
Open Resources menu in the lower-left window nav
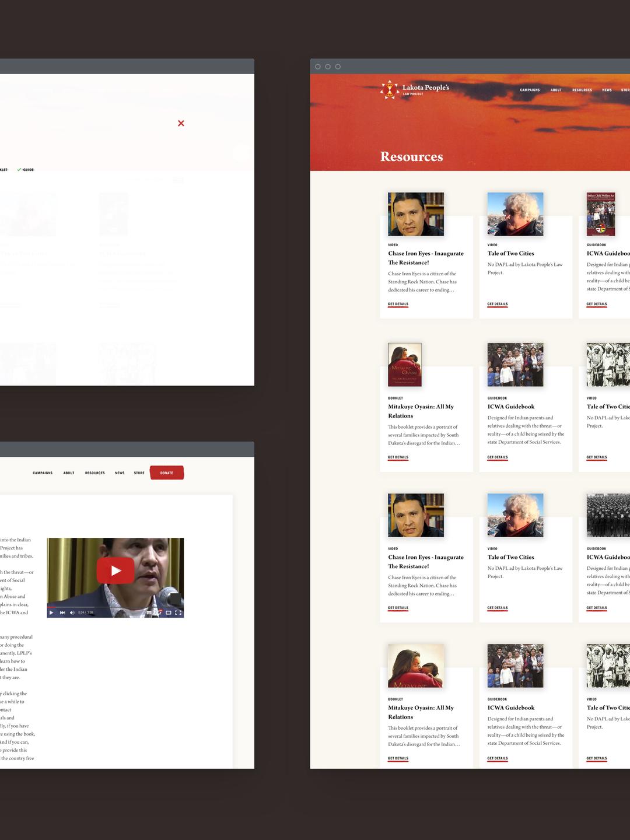point(95,473)
